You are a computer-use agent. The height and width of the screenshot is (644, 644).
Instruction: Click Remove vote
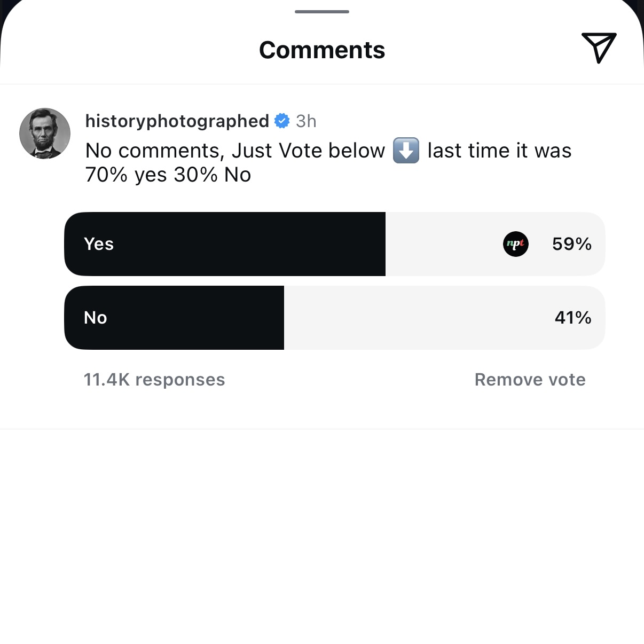click(x=529, y=380)
